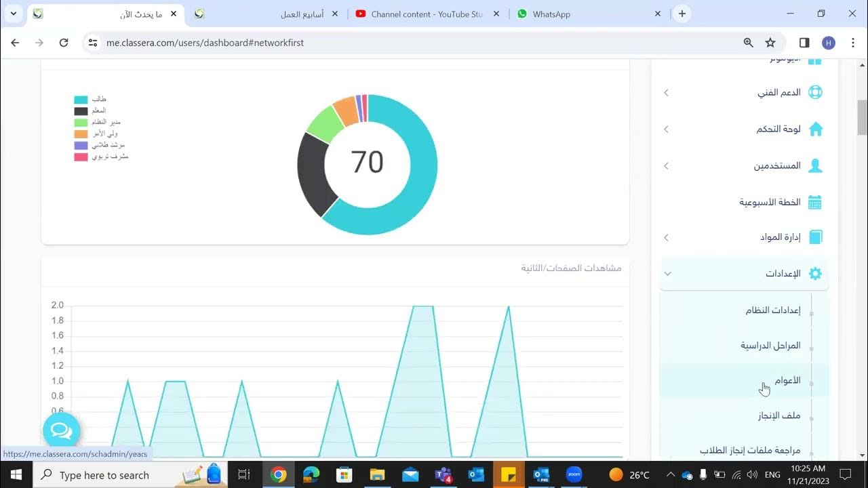Expand the إدارة المواد menu chevron

coord(666,237)
